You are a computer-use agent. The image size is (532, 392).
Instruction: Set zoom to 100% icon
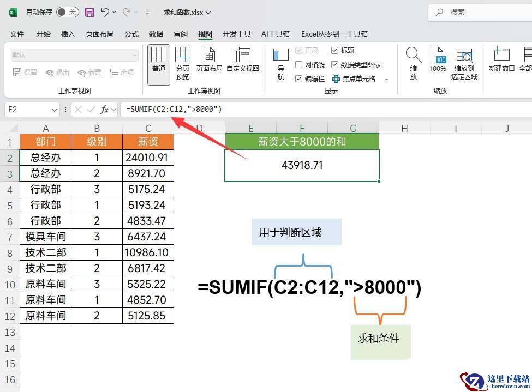[x=438, y=55]
